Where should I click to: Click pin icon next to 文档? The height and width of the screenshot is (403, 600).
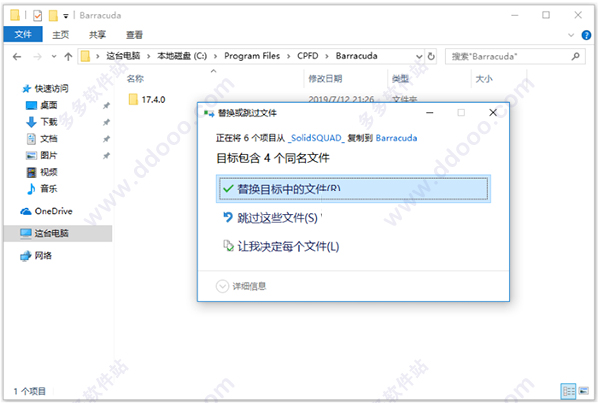[x=106, y=139]
